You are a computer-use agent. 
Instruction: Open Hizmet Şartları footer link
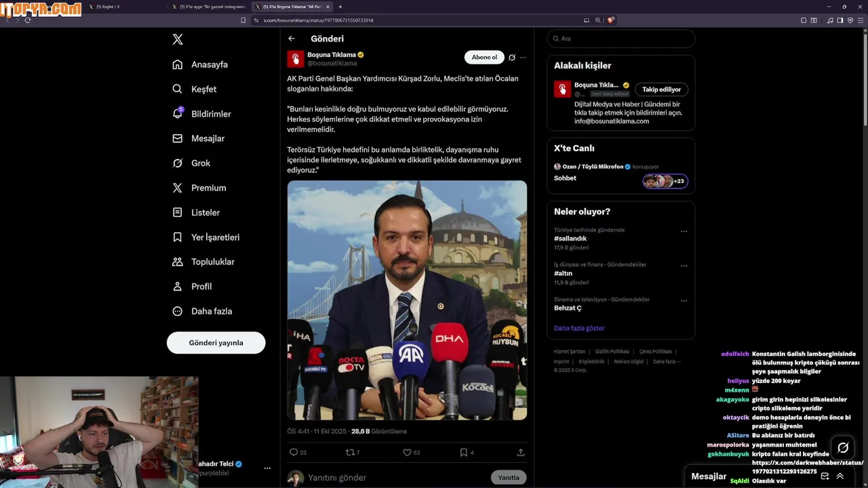pos(570,352)
